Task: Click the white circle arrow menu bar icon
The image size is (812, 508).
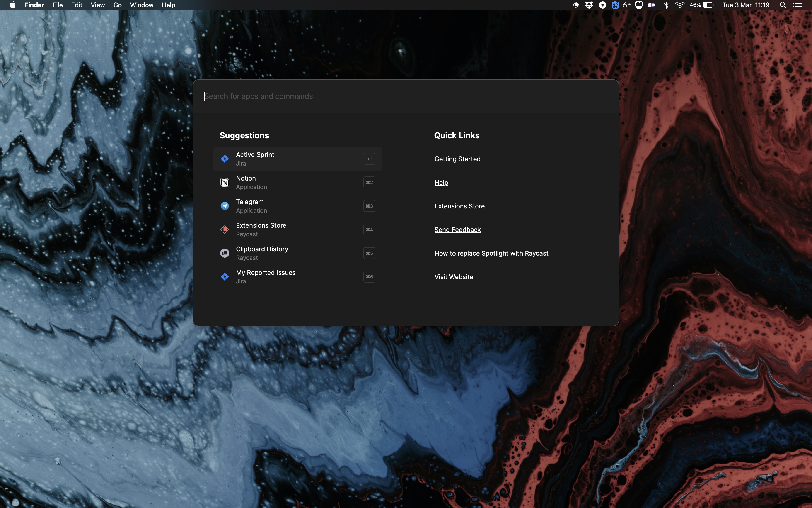Action: pos(603,5)
